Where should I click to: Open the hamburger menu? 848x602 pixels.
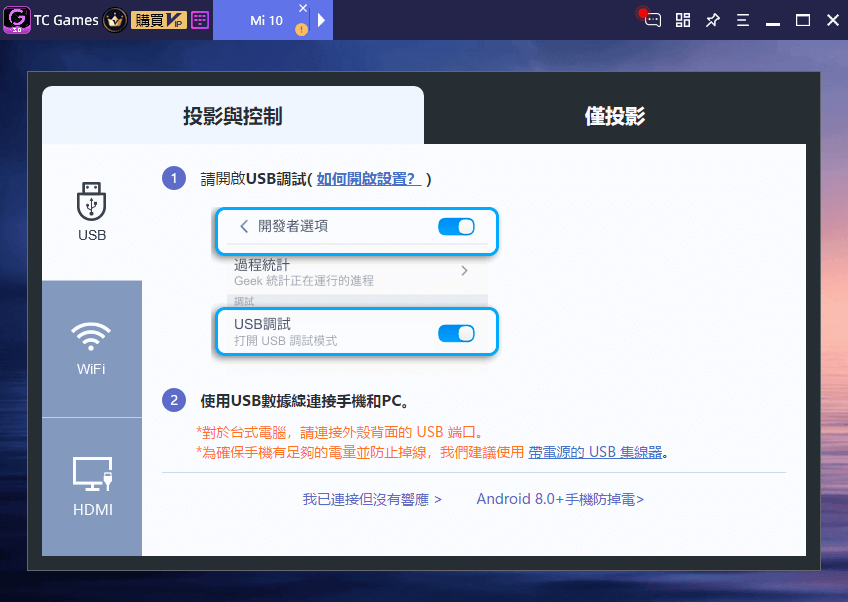[743, 21]
